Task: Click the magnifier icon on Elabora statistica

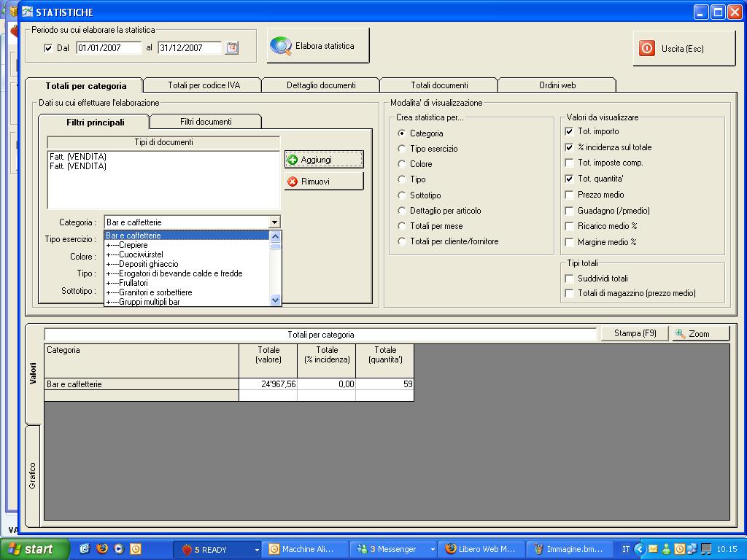Action: click(281, 46)
